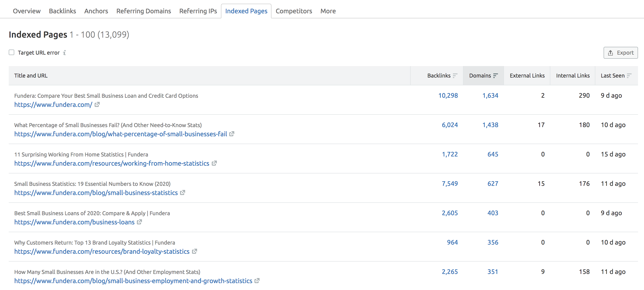644x290 pixels.
Task: Click the sort icon in Last Seen column header
Action: (629, 76)
